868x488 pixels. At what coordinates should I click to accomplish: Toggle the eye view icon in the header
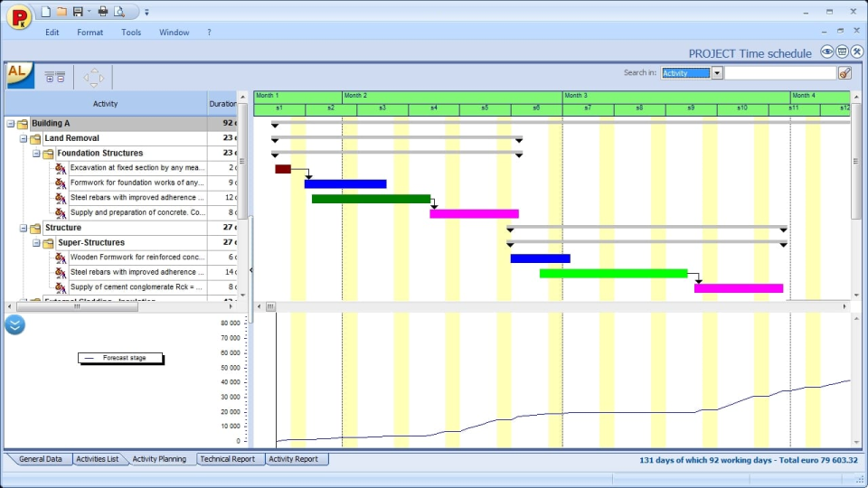[x=827, y=52]
